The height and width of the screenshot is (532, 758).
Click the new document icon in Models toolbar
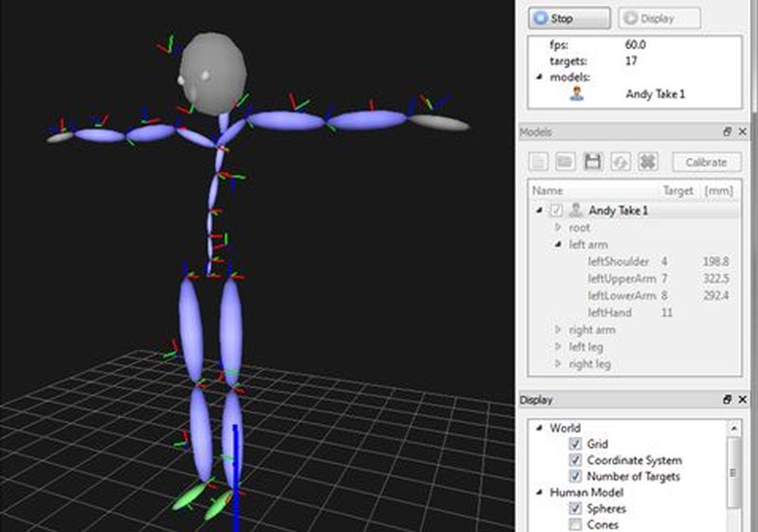tap(538, 162)
